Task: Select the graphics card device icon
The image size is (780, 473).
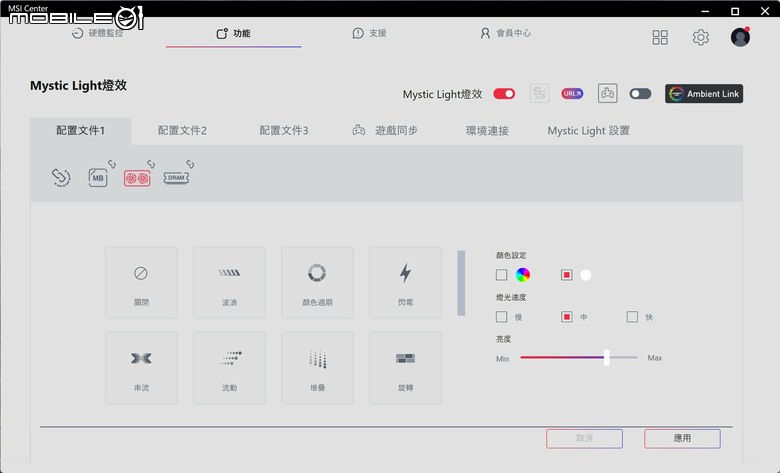Action: coord(137,178)
